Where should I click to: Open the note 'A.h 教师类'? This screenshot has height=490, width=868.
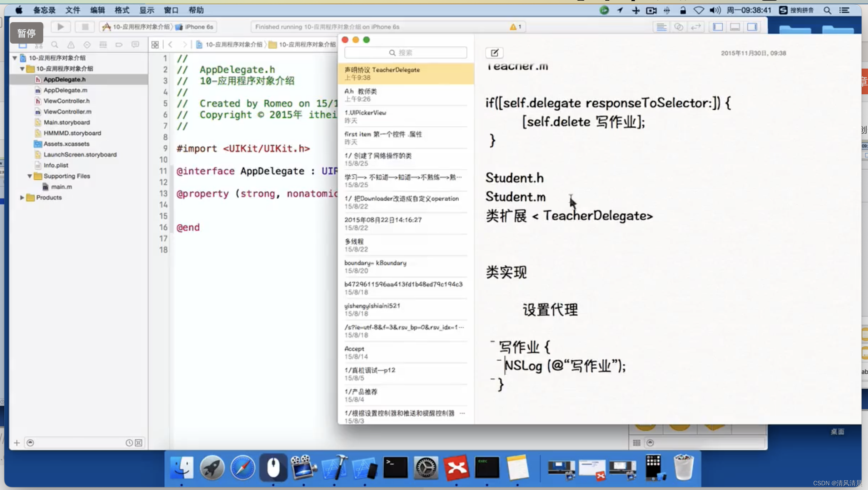pyautogui.click(x=405, y=95)
